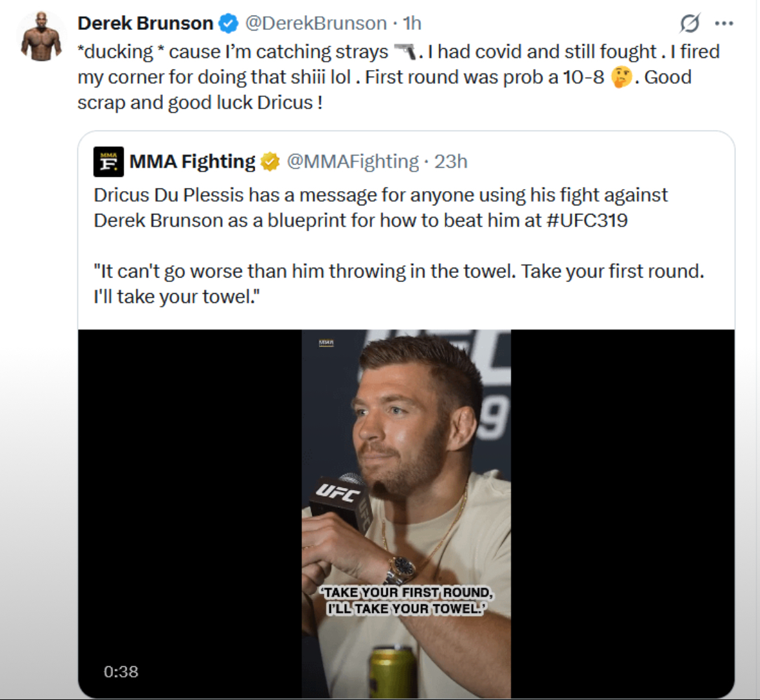Click the water pistol emoji
Viewport: 760px width, 700px height.
tap(407, 51)
